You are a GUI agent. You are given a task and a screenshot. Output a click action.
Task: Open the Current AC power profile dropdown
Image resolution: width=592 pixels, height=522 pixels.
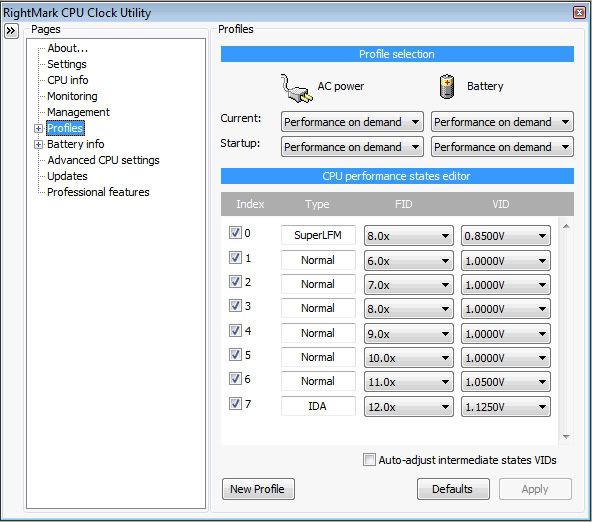pos(352,122)
